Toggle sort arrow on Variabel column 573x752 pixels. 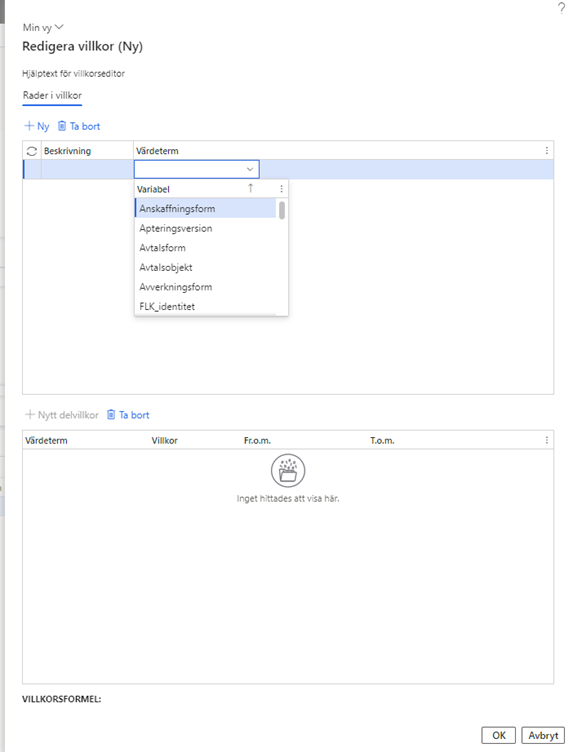(250, 188)
